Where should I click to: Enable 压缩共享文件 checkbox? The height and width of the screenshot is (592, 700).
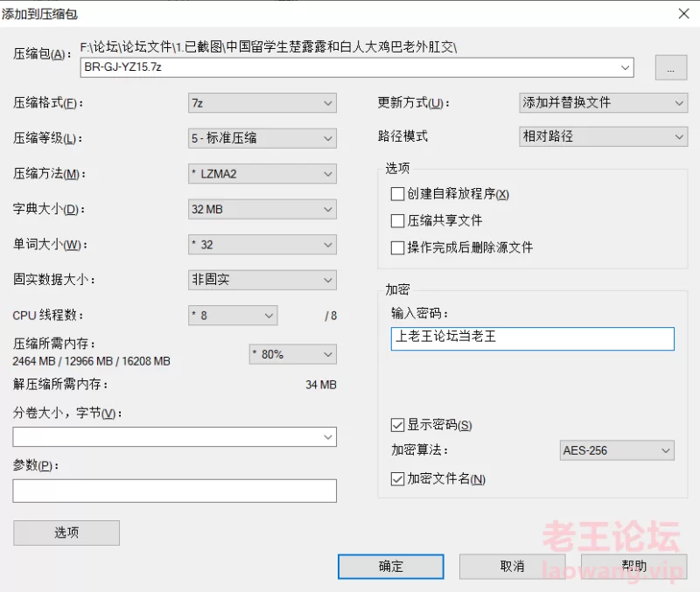click(397, 221)
